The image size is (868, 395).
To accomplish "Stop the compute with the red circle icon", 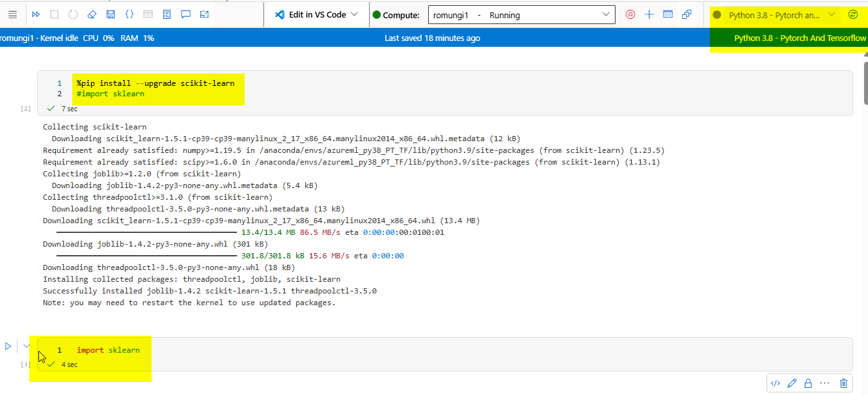I will click(x=630, y=14).
